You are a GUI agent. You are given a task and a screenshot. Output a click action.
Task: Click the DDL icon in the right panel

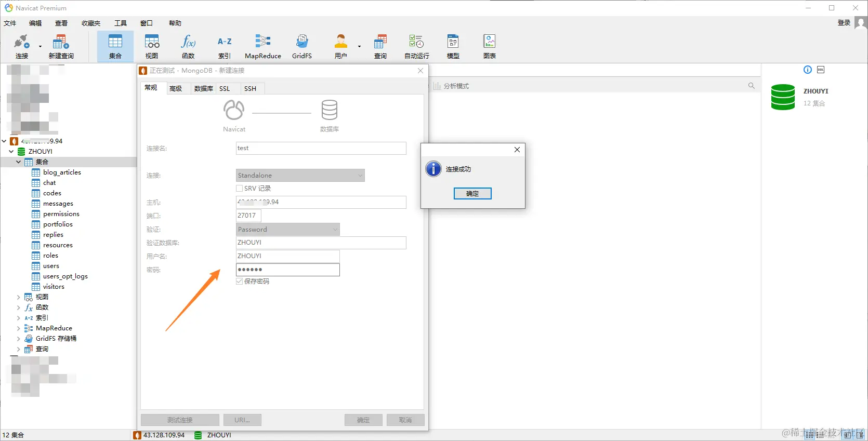click(x=821, y=70)
